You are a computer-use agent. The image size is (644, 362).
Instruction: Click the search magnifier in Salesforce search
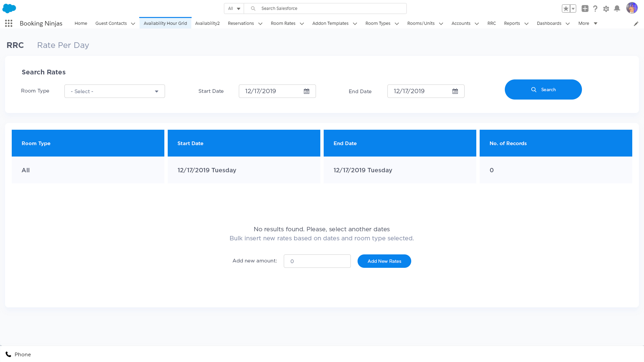pyautogui.click(x=253, y=8)
